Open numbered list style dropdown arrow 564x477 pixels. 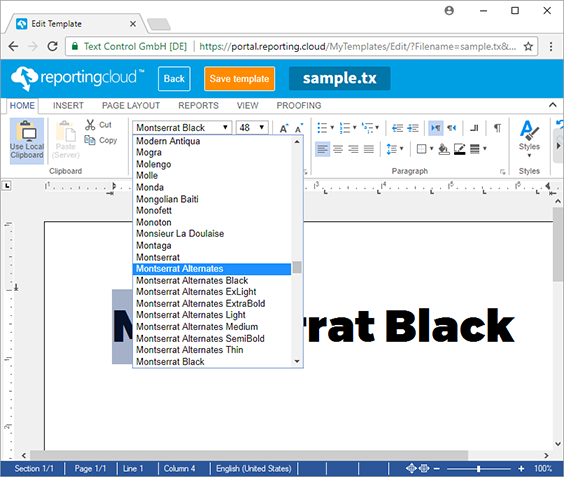354,127
